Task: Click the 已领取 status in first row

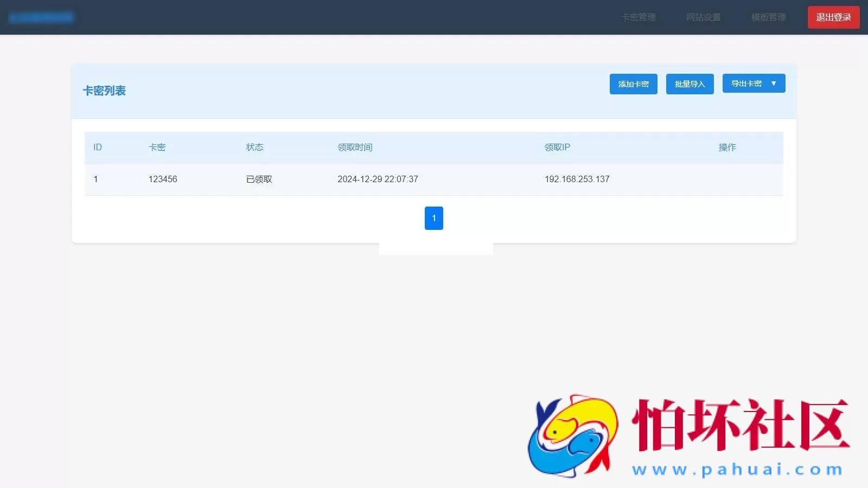Action: tap(259, 179)
